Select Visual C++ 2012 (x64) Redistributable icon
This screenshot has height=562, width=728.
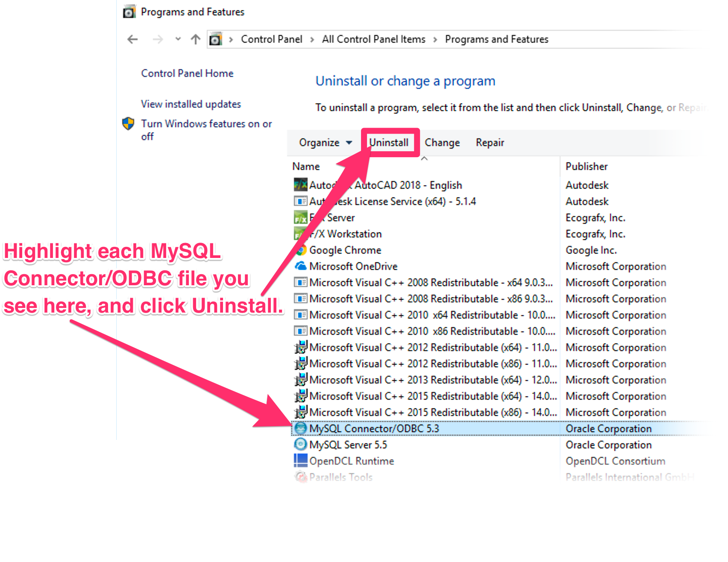click(301, 347)
